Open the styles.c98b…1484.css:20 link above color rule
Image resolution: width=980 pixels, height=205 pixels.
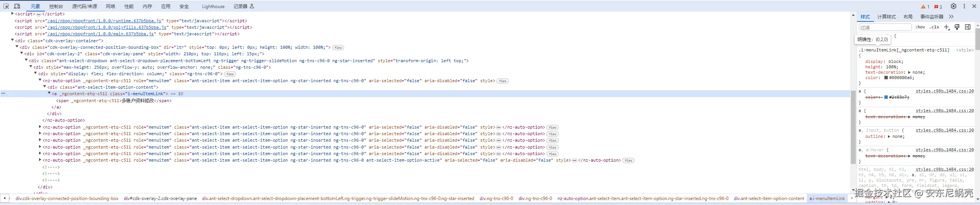[x=945, y=91]
